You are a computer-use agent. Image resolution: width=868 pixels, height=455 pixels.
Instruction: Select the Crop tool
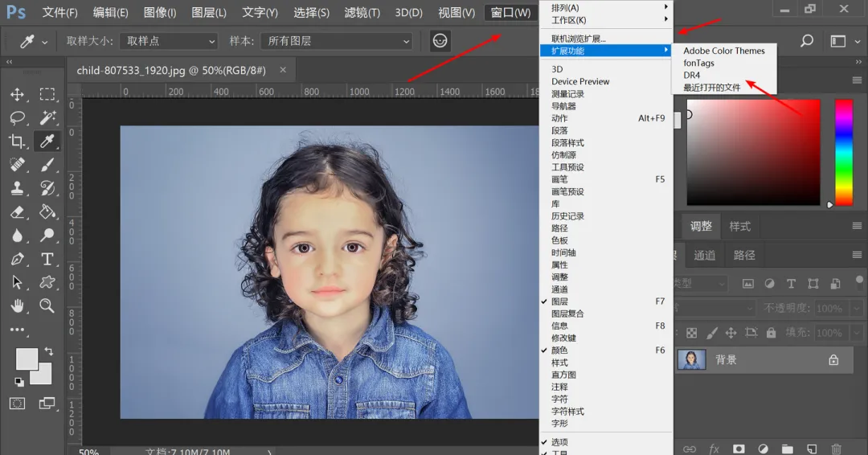point(17,141)
